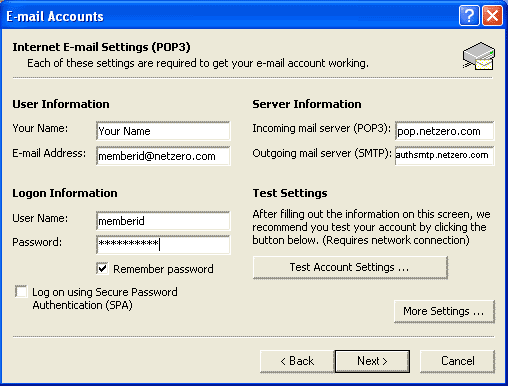Click the 'Incoming mail server (POP3):' label
The image size is (508, 386).
(321, 128)
